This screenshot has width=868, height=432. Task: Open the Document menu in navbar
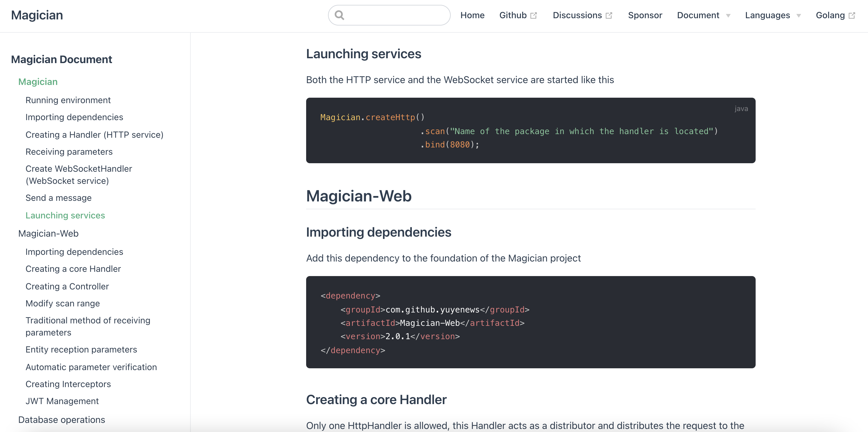point(698,15)
